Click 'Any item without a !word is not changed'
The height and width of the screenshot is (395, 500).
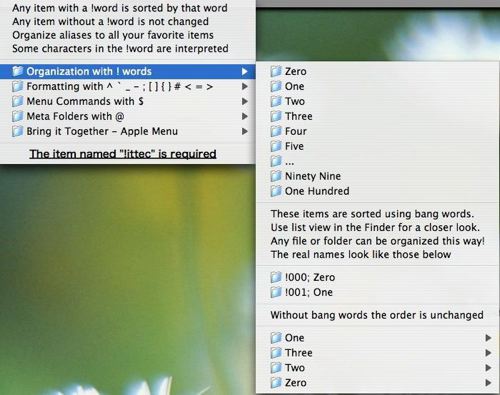coord(110,22)
